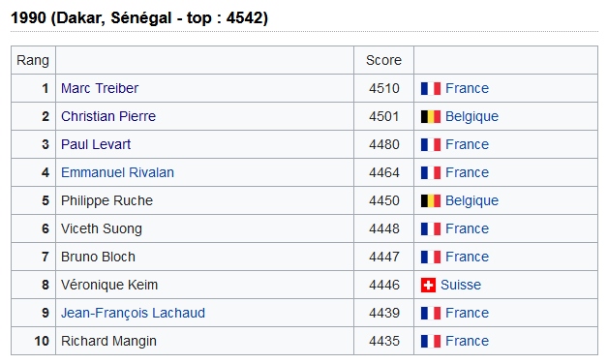Viewport: 608px width, 364px height.
Task: Click the French flag in Viceth Suong's row
Action: pyautogui.click(x=431, y=229)
